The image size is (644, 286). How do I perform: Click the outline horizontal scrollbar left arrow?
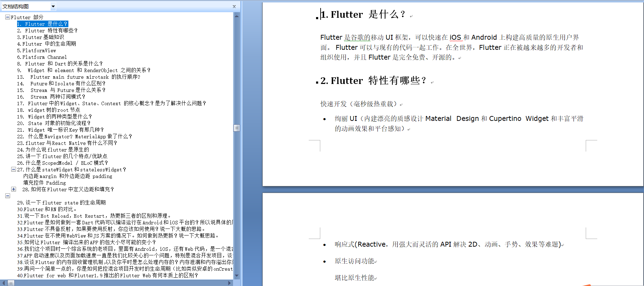click(3, 283)
